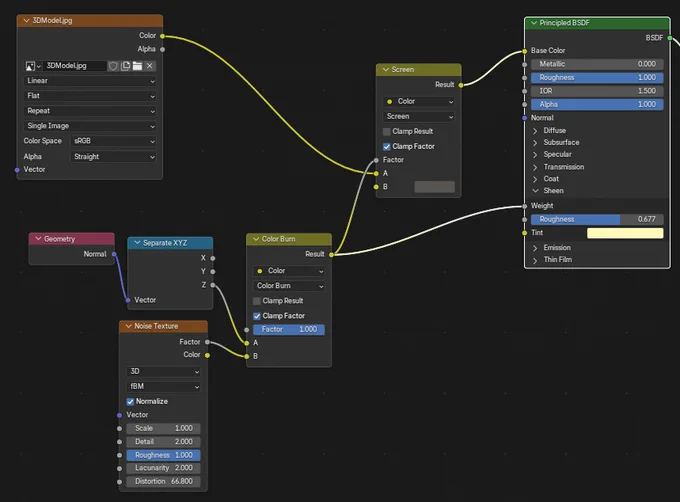680x502 pixels.
Task: Click the Color Burn Factor 1.000 slider
Action: click(289, 329)
